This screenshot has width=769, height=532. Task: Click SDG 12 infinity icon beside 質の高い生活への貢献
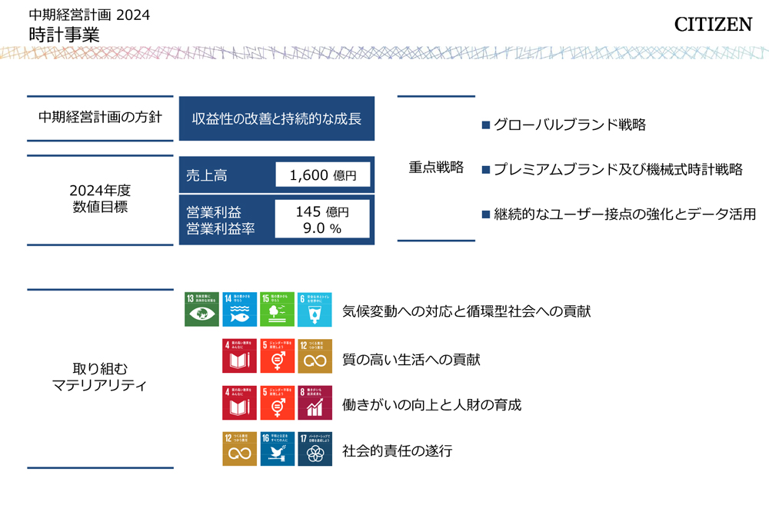pos(315,356)
